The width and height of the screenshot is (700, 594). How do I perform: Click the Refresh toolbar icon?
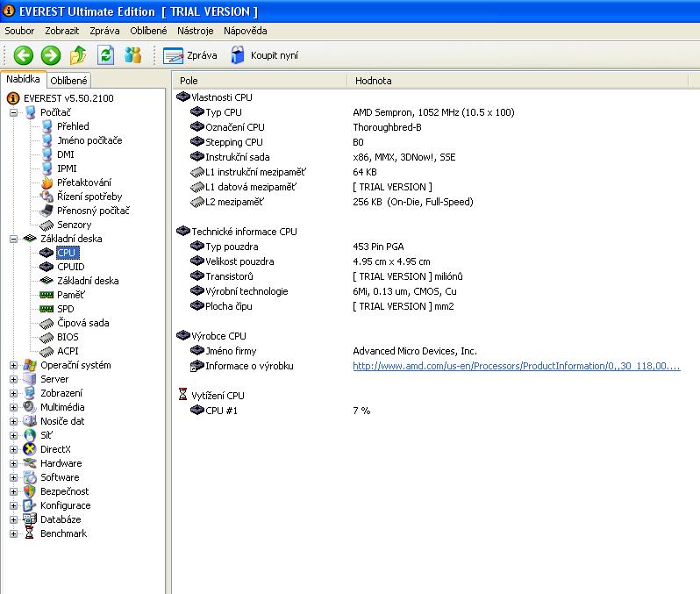(x=106, y=55)
